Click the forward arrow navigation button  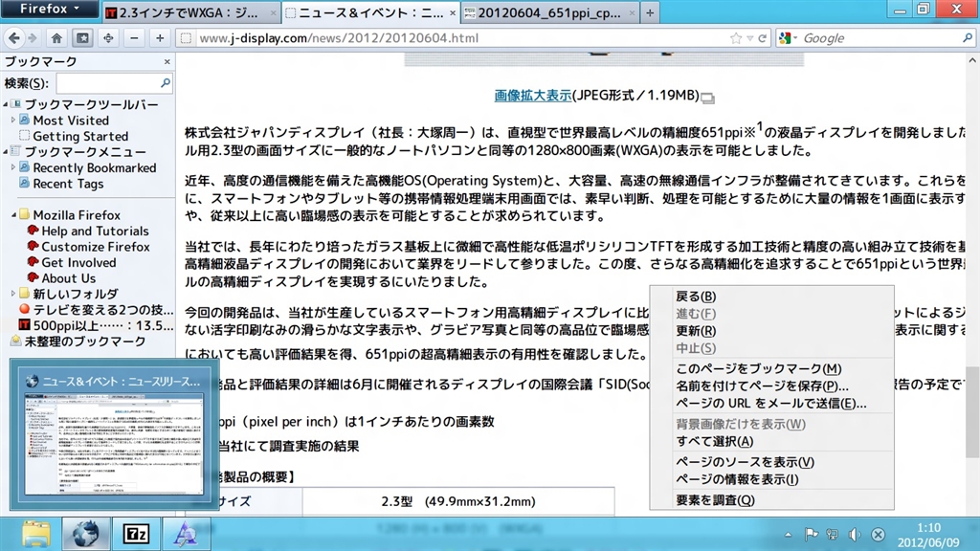[x=33, y=38]
